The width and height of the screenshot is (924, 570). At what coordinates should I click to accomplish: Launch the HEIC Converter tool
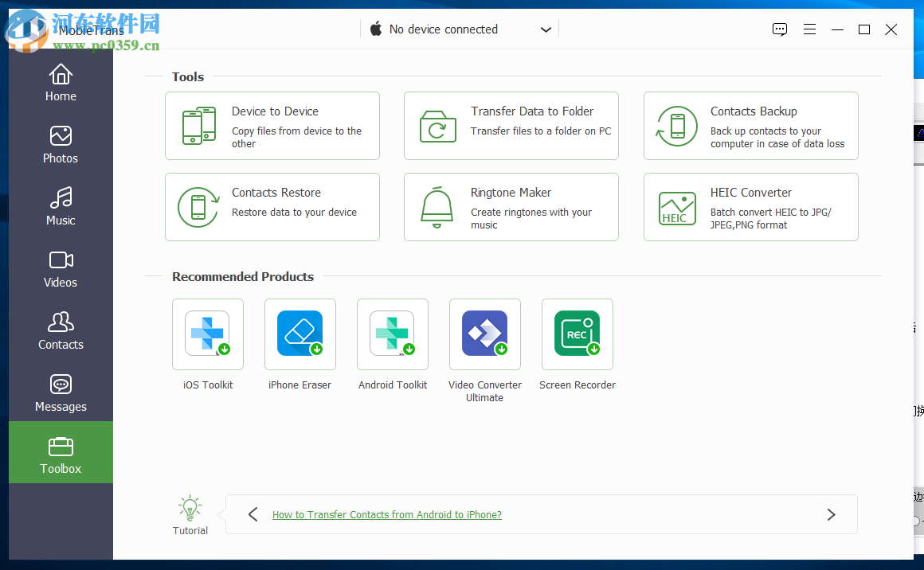click(750, 207)
